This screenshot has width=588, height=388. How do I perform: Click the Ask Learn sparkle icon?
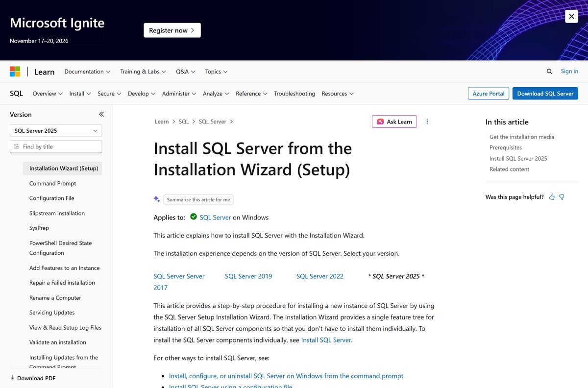(380, 121)
